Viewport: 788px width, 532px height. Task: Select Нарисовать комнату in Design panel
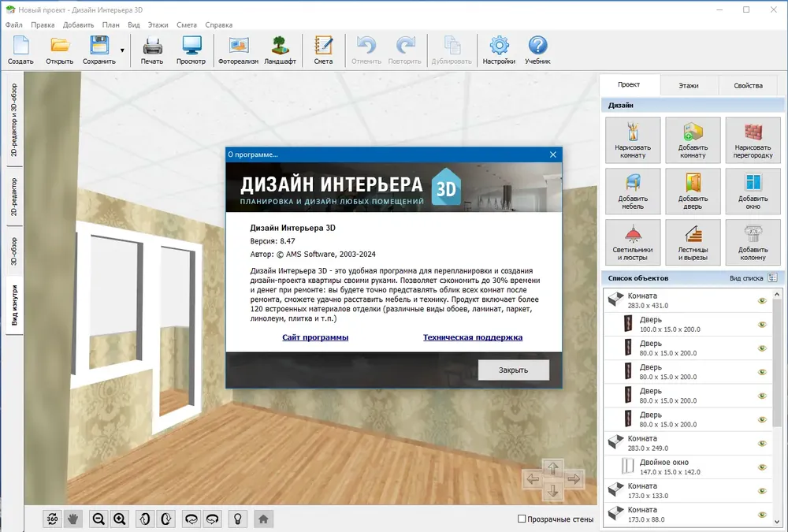633,140
